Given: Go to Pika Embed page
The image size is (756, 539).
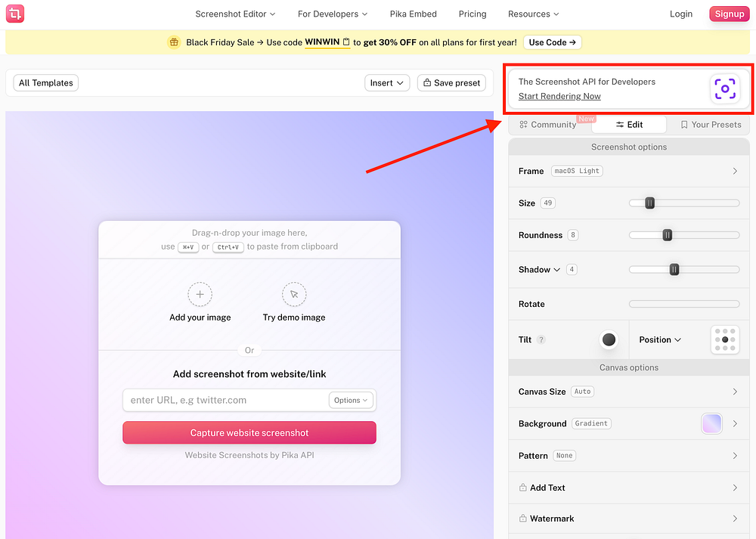Looking at the screenshot, I should click(x=414, y=14).
